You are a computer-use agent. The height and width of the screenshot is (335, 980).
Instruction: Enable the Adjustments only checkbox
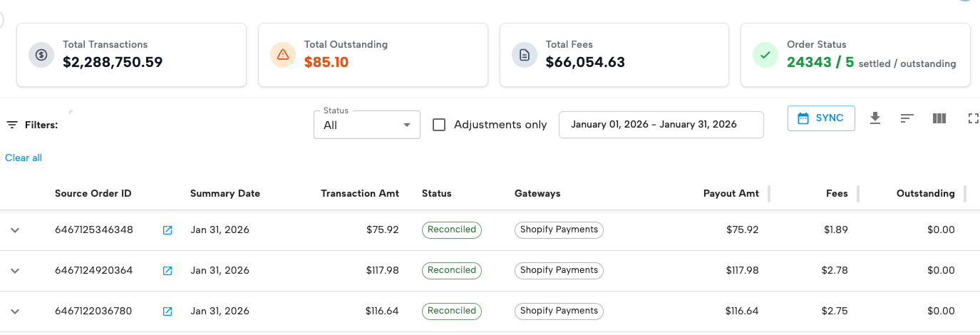pos(439,125)
